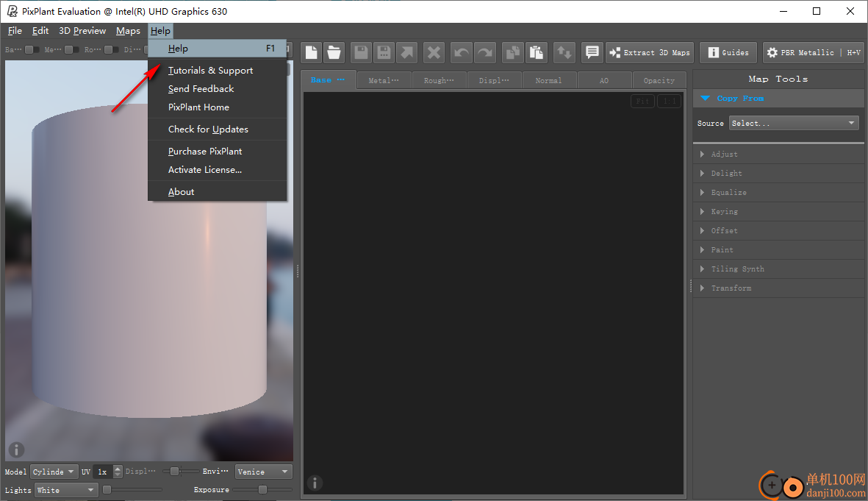
Task: Open the Model Cylinder dropdown
Action: (x=54, y=472)
